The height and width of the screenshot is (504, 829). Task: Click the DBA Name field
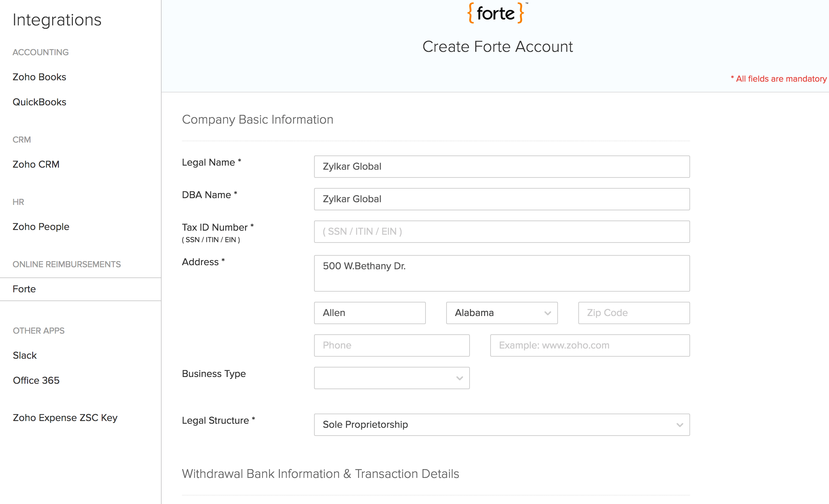tap(501, 199)
